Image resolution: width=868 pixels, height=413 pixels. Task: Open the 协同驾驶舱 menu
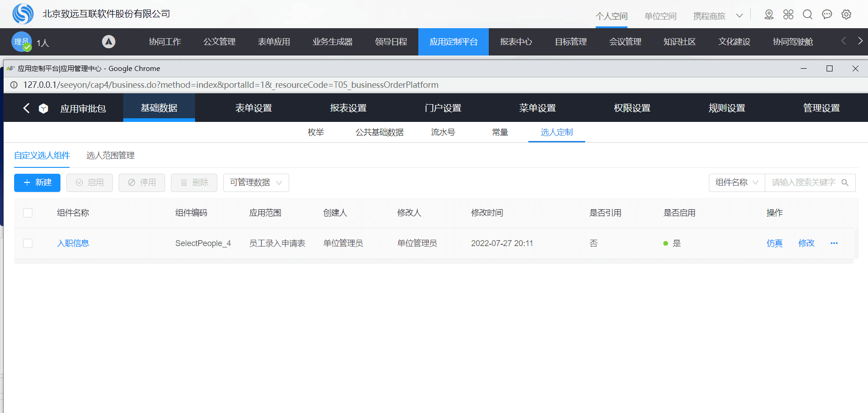[x=793, y=42]
